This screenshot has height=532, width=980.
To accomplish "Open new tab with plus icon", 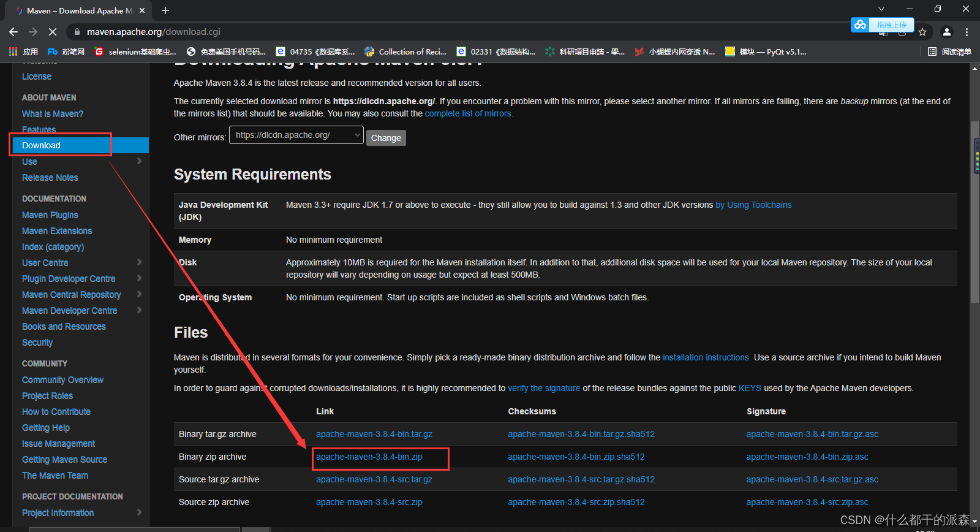I will (165, 10).
